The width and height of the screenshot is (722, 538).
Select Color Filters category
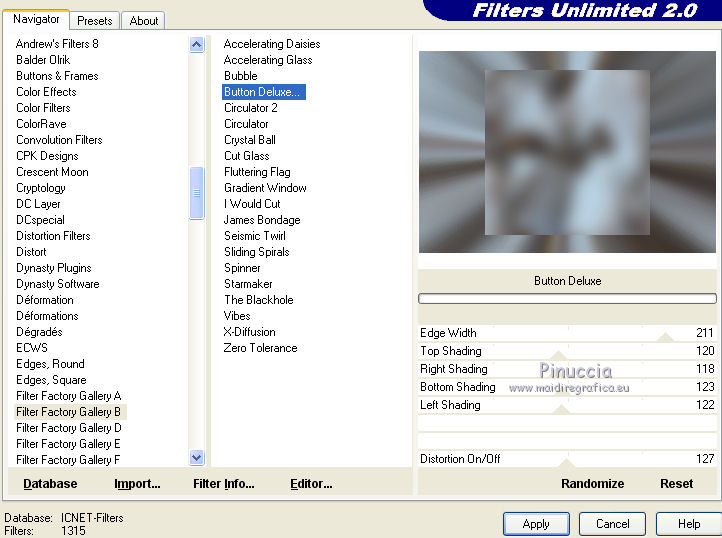pos(43,108)
